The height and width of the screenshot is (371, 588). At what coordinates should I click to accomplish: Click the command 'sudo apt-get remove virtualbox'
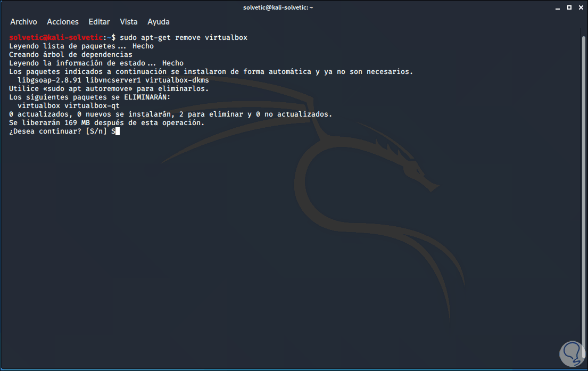(x=184, y=37)
